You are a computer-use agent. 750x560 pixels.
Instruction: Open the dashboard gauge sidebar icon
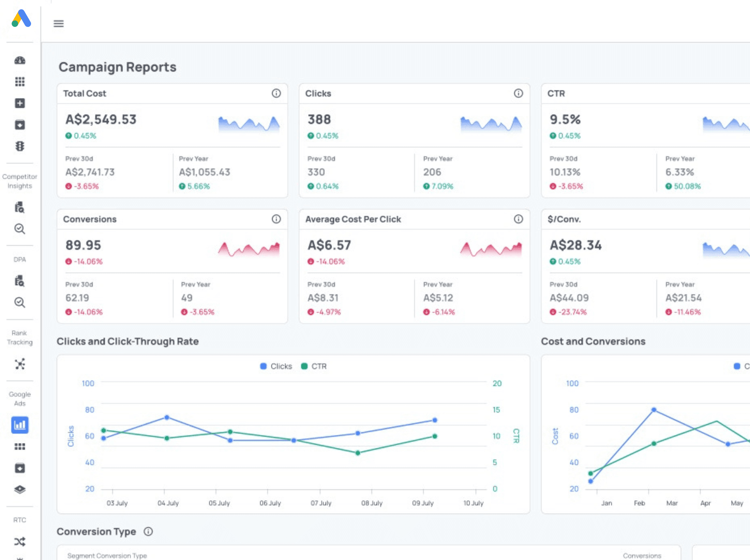(20, 60)
